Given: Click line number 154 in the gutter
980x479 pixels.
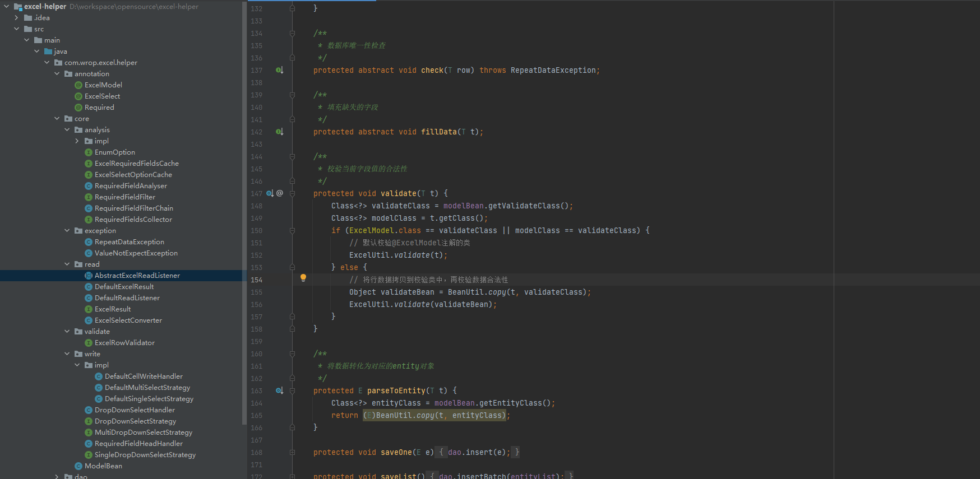Looking at the screenshot, I should tap(256, 280).
